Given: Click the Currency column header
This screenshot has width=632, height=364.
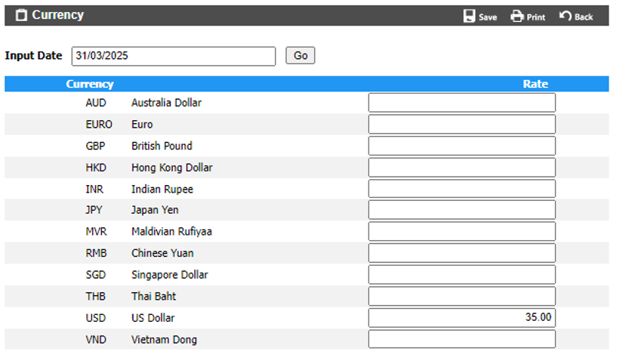Looking at the screenshot, I should [90, 84].
